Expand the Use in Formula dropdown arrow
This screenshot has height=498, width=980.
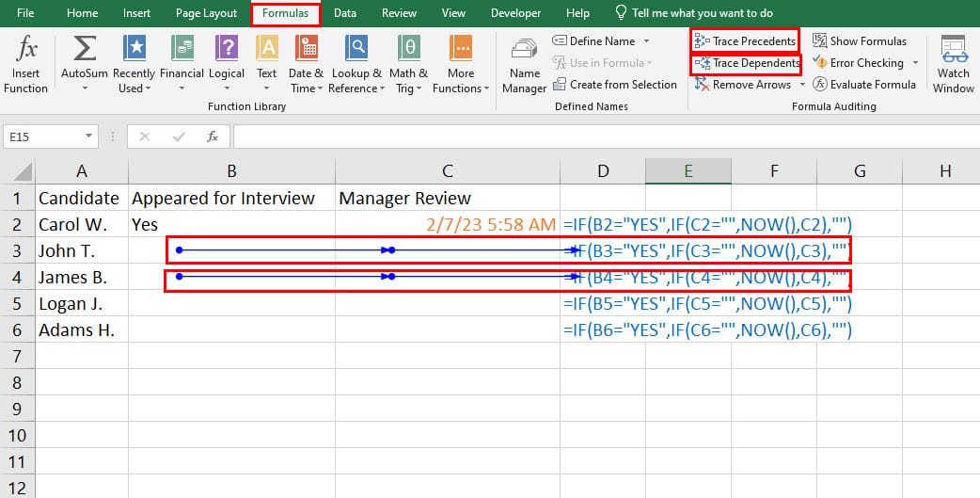click(649, 63)
